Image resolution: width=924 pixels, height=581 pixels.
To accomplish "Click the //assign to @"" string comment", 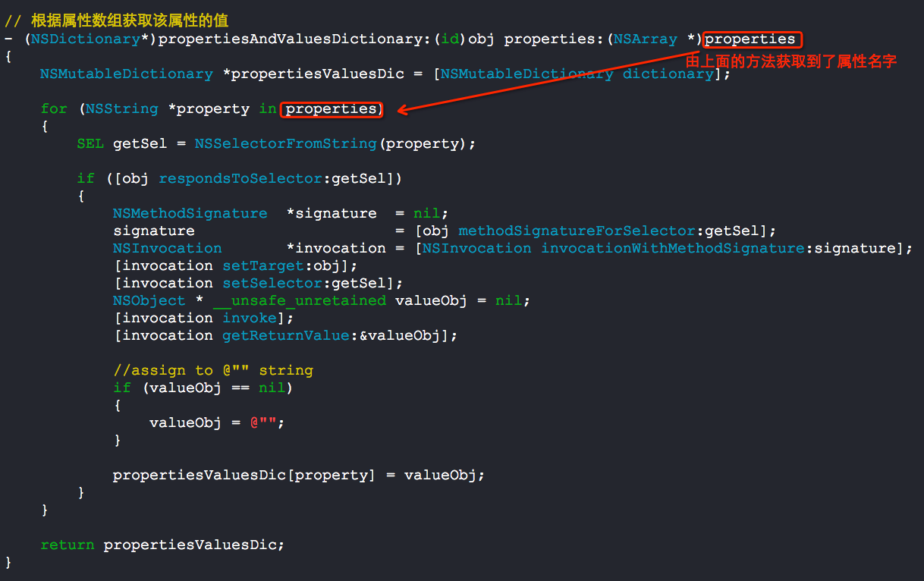I will click(x=213, y=370).
